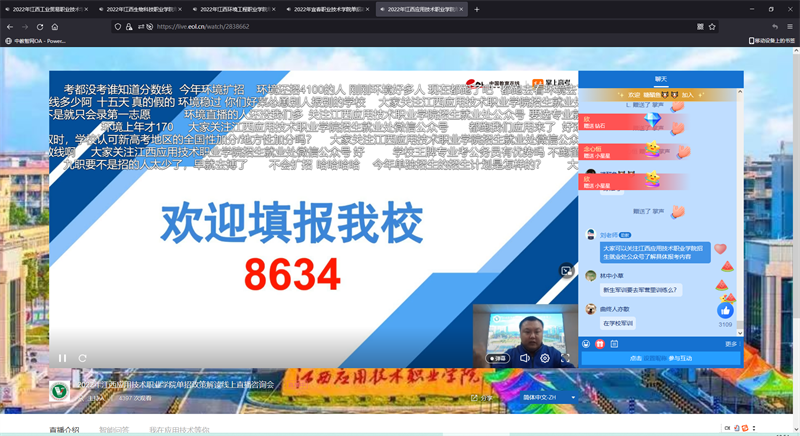Click the stream title below the video
Image resolution: width=800 pixels, height=436 pixels.
(x=176, y=384)
